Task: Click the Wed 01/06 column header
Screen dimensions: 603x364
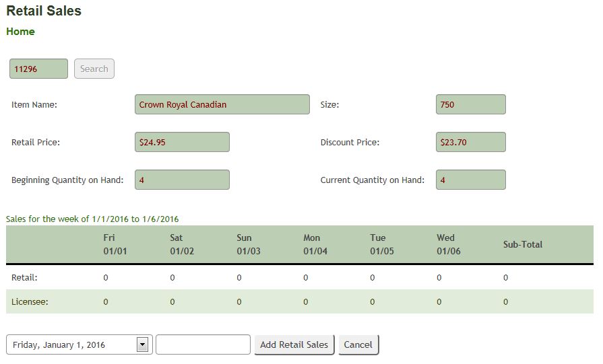Action: pyautogui.click(x=449, y=244)
